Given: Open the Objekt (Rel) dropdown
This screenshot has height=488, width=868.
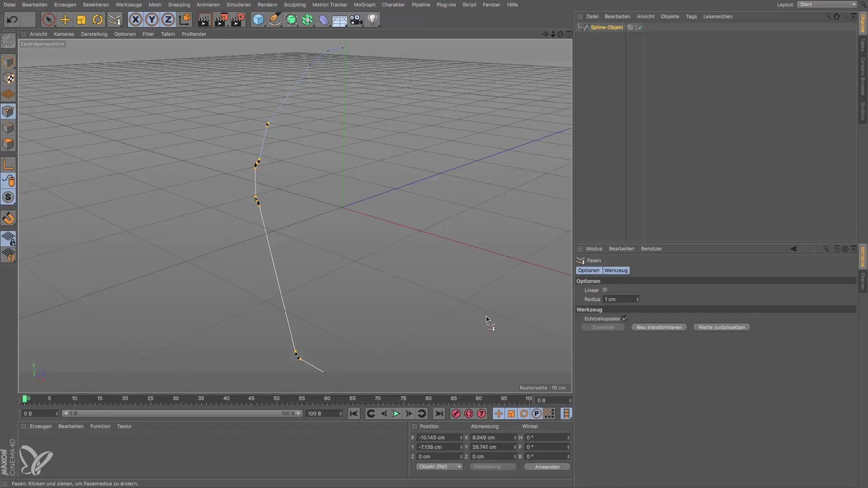Looking at the screenshot, I should coord(439,467).
